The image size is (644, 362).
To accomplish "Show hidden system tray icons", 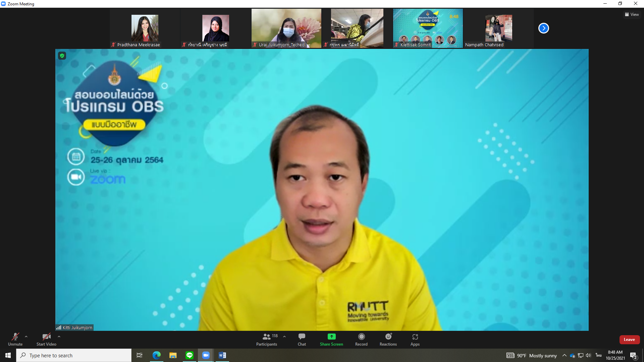I will point(565,355).
